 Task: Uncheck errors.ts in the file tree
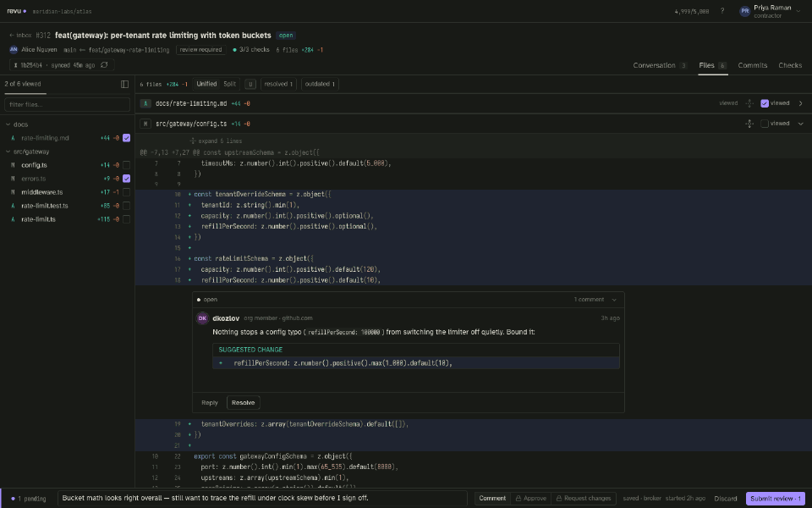[x=126, y=179]
